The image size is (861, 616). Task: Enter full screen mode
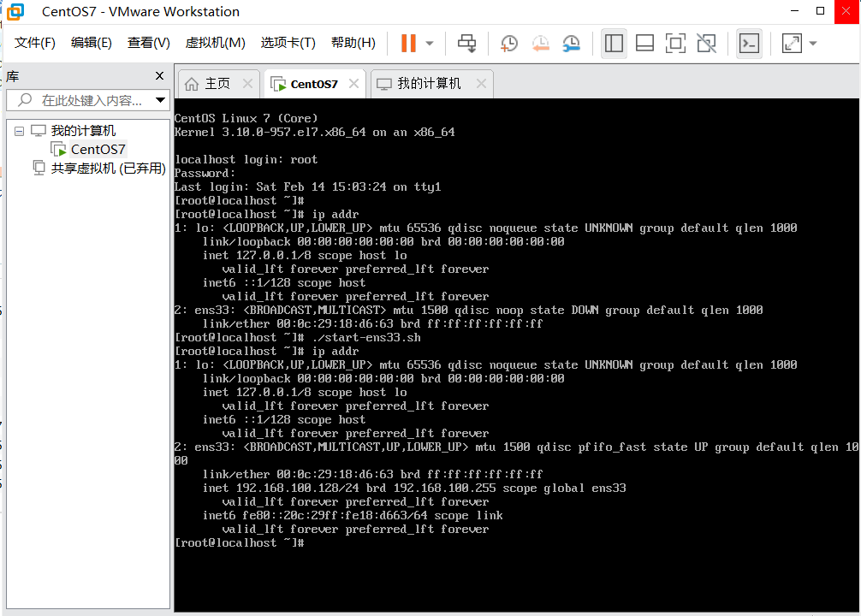tap(675, 43)
